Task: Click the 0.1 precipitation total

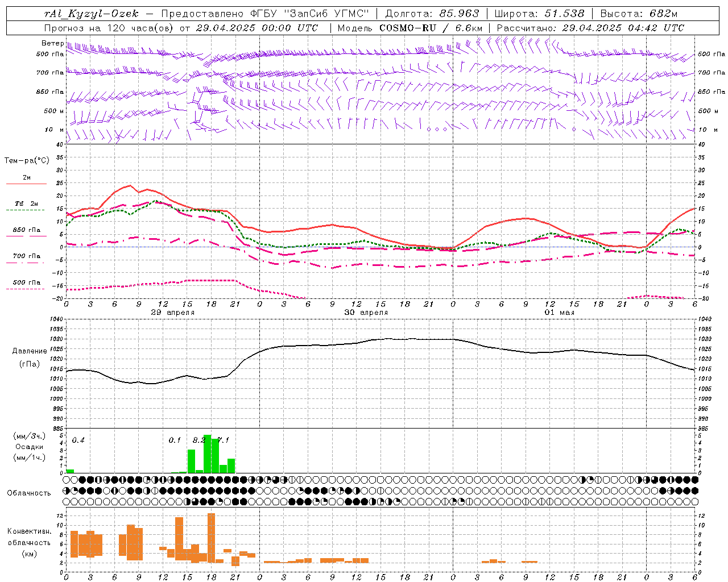Action: (175, 440)
